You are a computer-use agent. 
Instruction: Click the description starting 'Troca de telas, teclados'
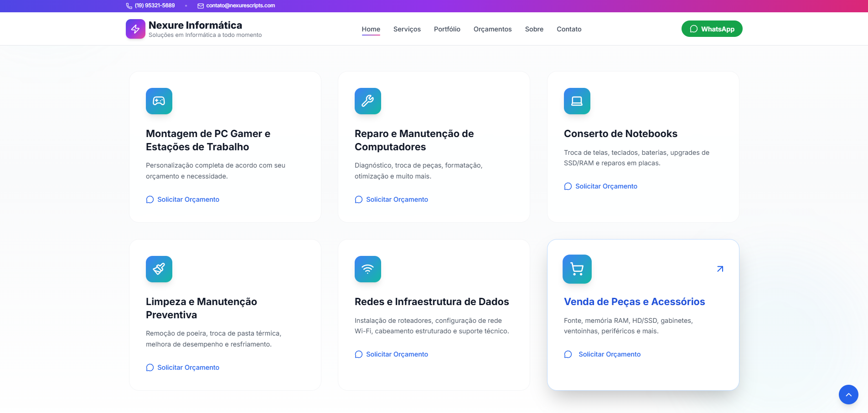[636, 158]
